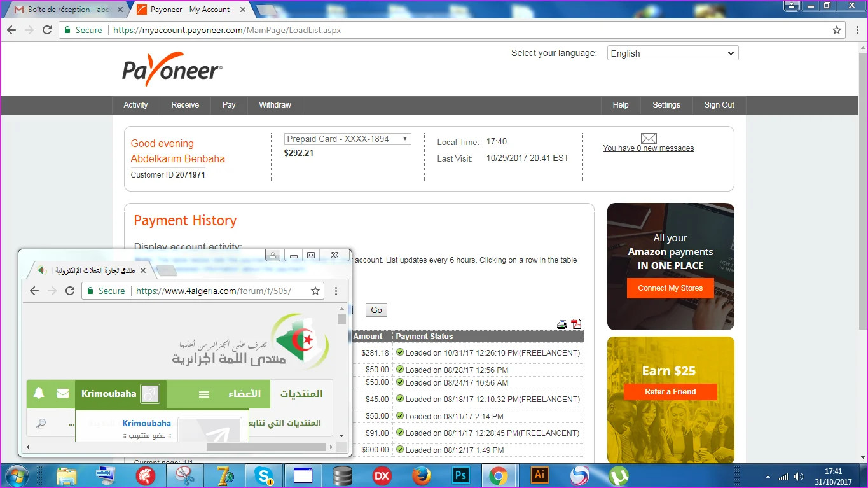The height and width of the screenshot is (488, 868).
Task: Click the Go button
Action: [376, 310]
